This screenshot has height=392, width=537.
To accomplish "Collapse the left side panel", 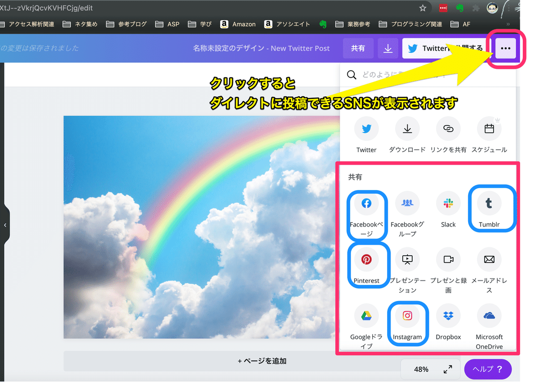I will point(5,225).
